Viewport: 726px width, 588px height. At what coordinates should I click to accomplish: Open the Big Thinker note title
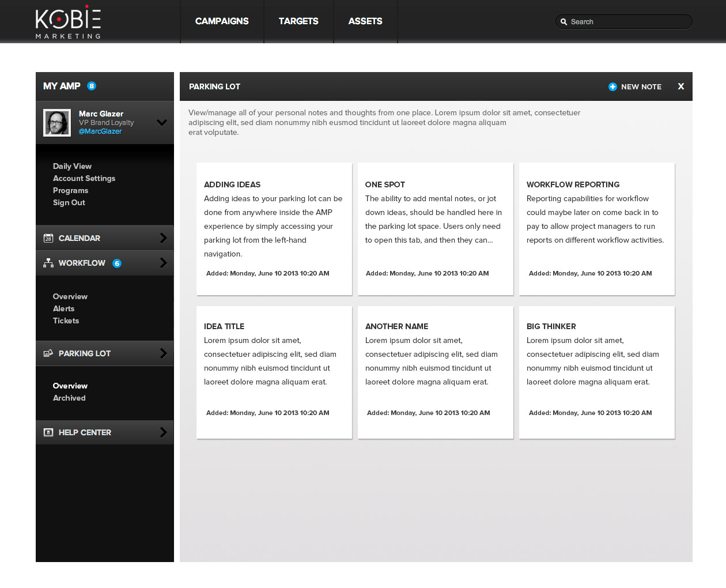(551, 326)
